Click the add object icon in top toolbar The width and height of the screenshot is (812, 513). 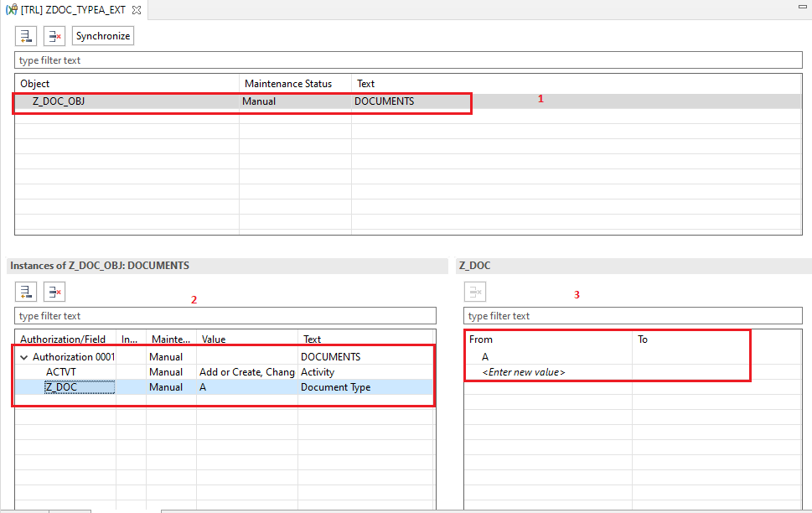coord(26,36)
